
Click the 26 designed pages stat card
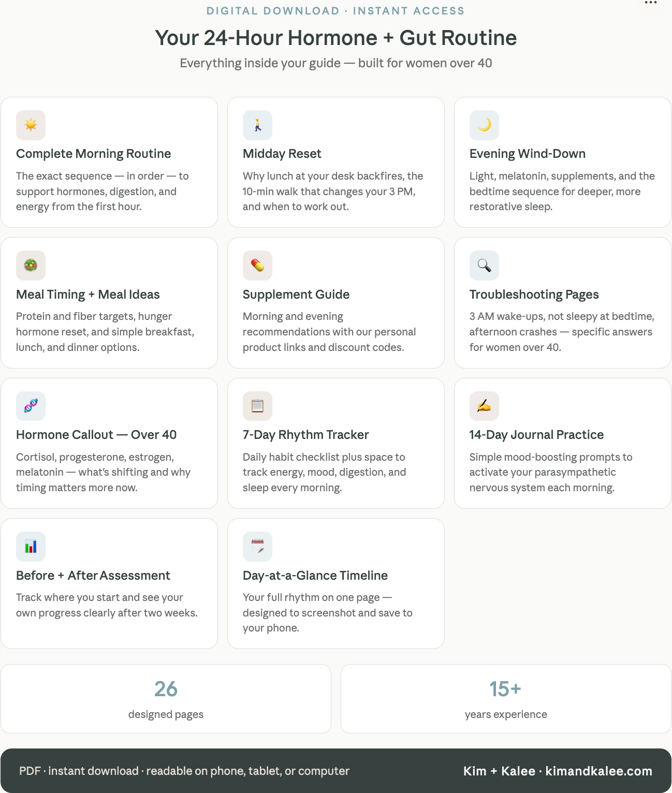166,699
